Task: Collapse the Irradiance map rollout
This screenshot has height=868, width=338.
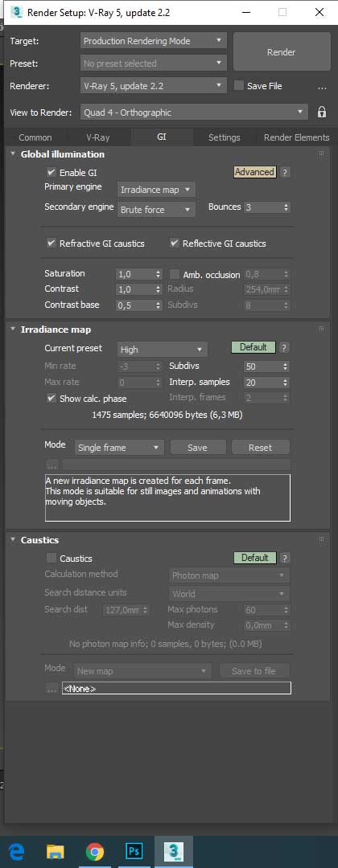Action: 13,330
